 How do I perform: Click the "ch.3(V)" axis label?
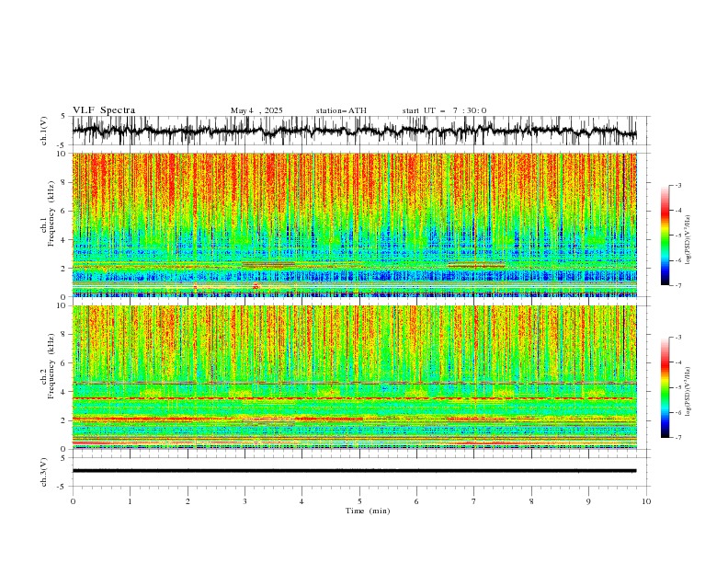click(44, 472)
